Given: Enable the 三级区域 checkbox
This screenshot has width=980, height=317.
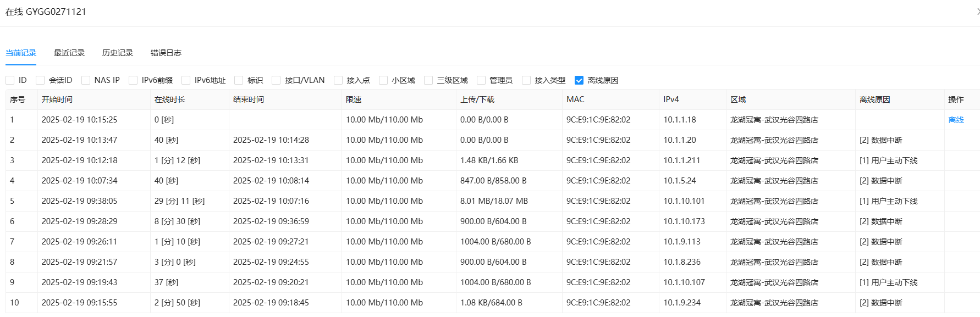Looking at the screenshot, I should [428, 80].
